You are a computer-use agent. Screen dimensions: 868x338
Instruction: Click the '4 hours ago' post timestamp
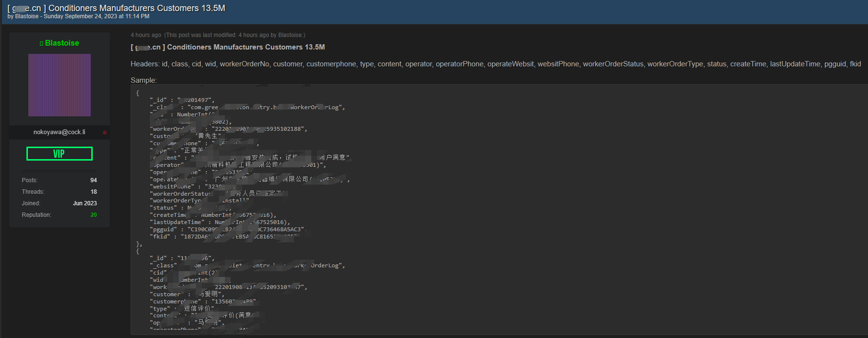pyautogui.click(x=146, y=35)
